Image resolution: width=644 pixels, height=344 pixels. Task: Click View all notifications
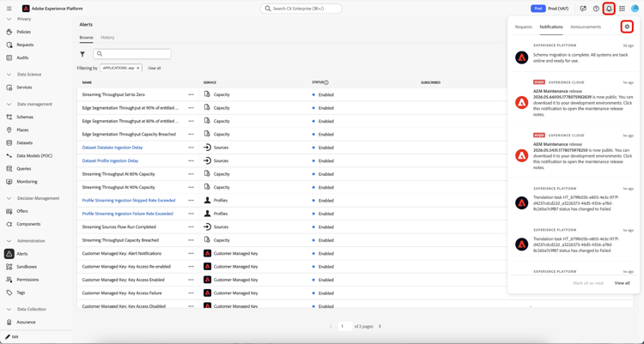[x=622, y=283]
